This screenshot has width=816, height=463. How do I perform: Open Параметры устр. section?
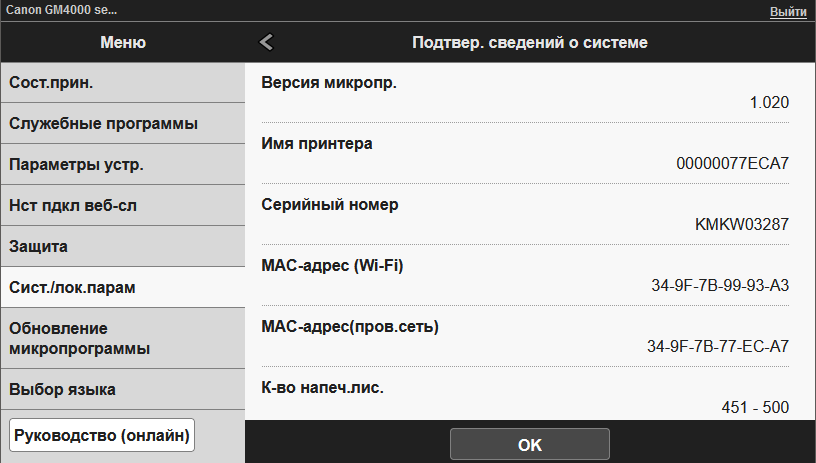(122, 164)
